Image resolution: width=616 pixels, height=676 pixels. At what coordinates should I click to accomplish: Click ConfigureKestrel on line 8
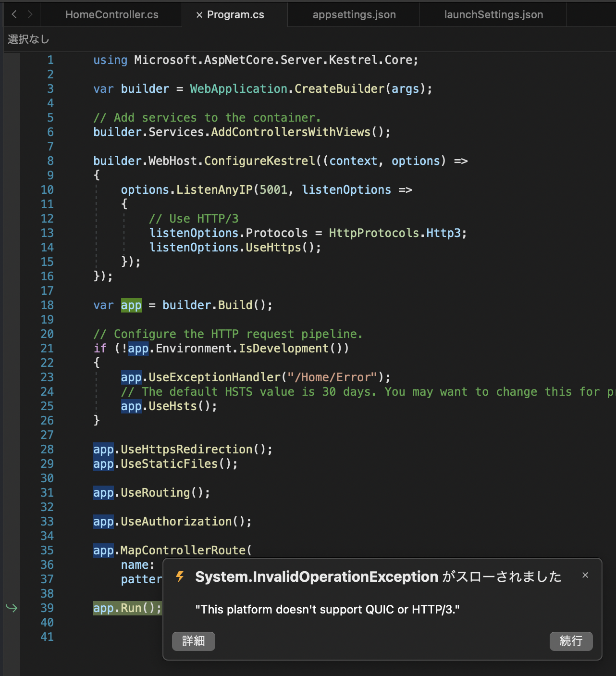(259, 161)
